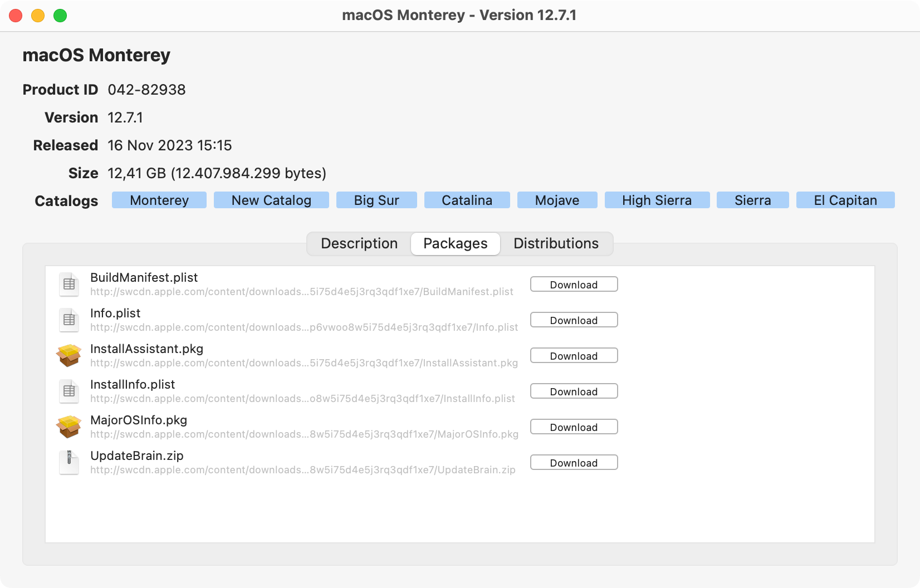Screen dimensions: 920x588
Task: Select the Big Sur catalog tag
Action: pyautogui.click(x=376, y=200)
